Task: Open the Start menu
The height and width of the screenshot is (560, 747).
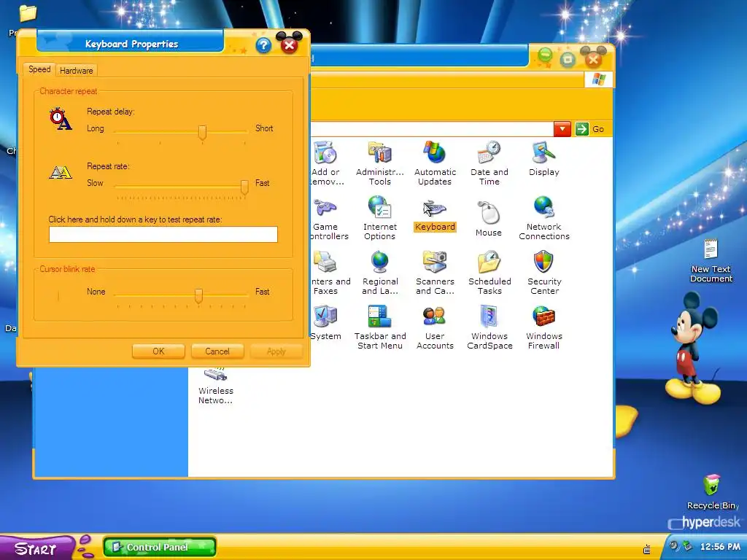Action: coord(36,548)
